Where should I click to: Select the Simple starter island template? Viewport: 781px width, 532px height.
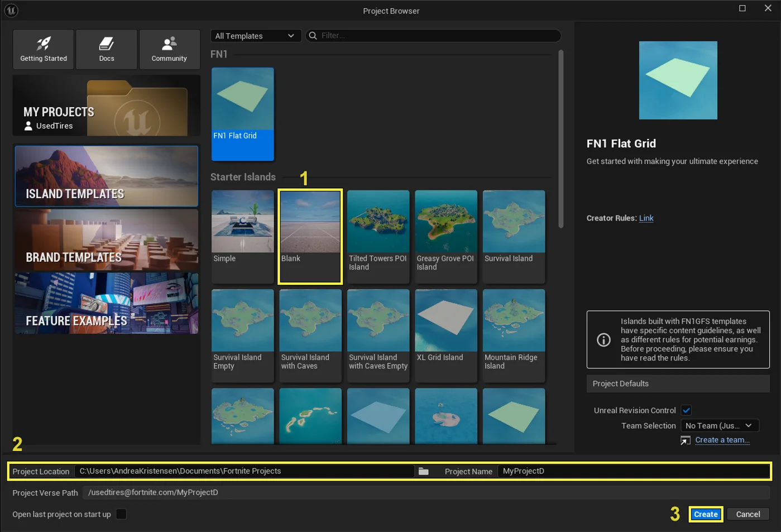pos(243,237)
